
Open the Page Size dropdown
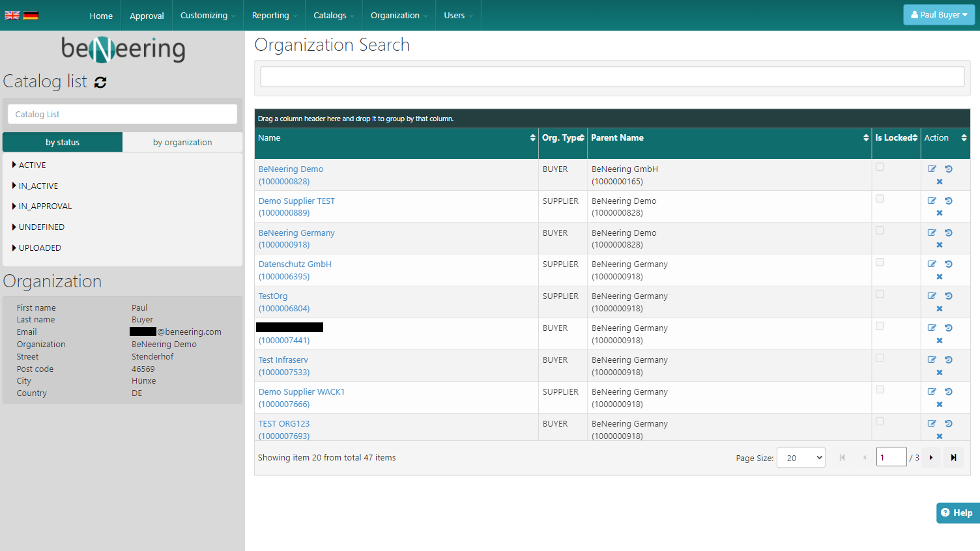801,457
